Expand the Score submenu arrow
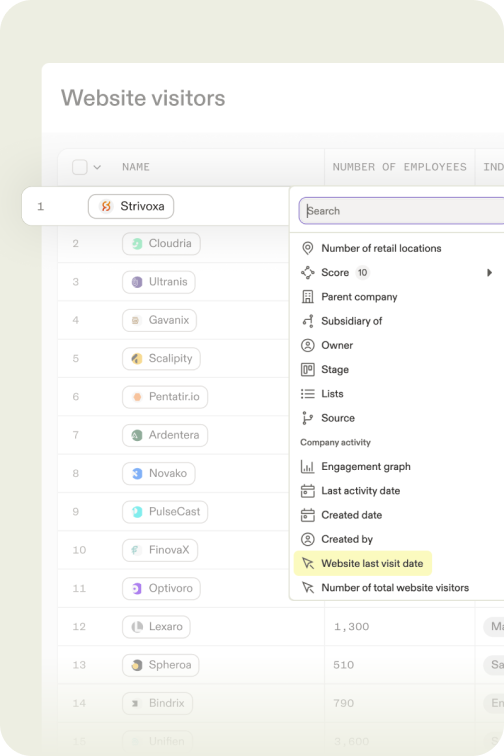 489,272
